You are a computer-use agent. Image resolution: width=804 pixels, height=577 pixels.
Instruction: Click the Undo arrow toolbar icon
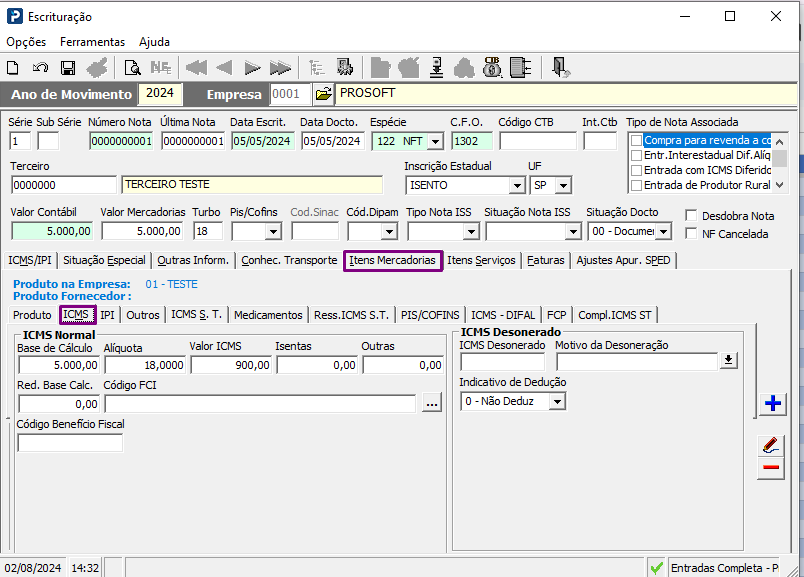point(40,68)
